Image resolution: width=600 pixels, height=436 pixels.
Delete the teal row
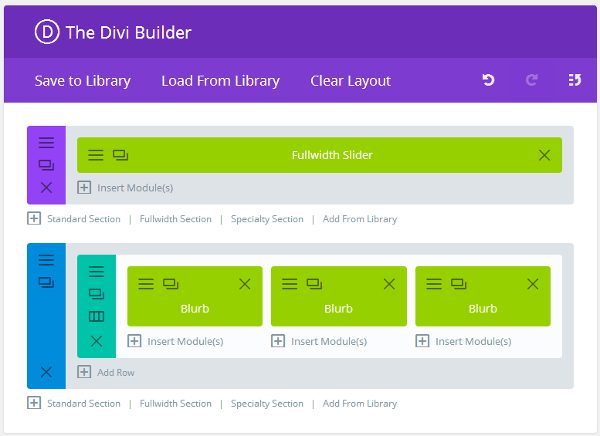pyautogui.click(x=96, y=341)
